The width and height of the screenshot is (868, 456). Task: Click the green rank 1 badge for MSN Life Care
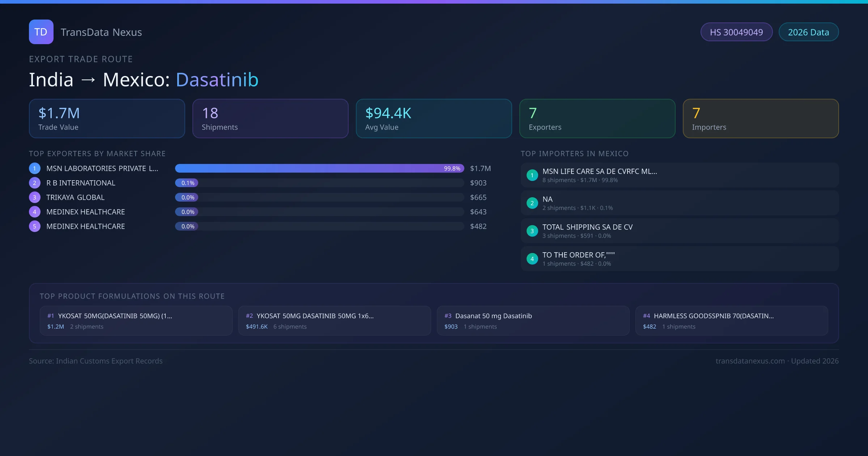click(x=532, y=175)
